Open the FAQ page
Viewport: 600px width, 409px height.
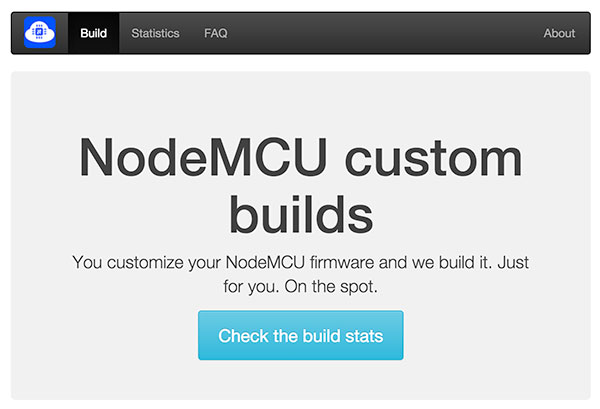[x=216, y=33]
